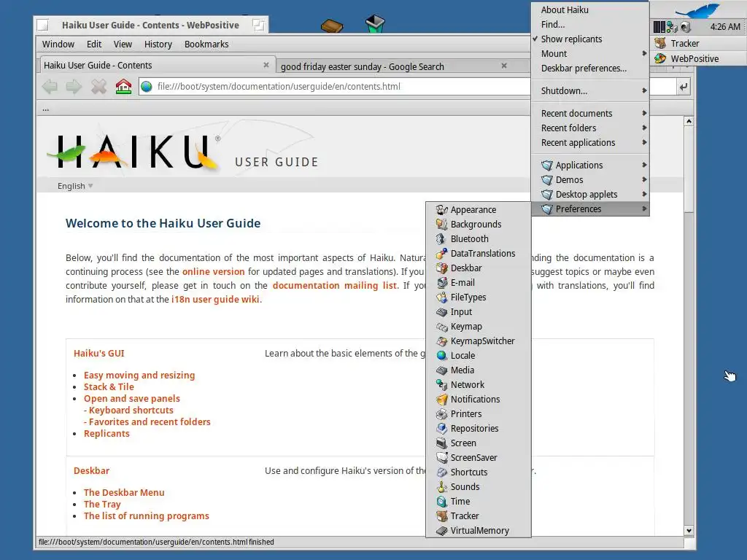Screen dimensions: 747x560
Task: Expand Recent applications submenu
Action: [x=590, y=143]
